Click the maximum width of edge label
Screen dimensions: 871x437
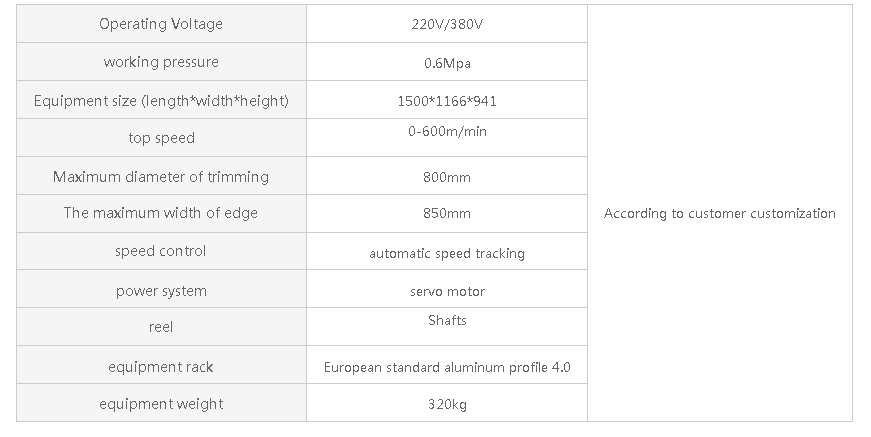[x=161, y=213]
